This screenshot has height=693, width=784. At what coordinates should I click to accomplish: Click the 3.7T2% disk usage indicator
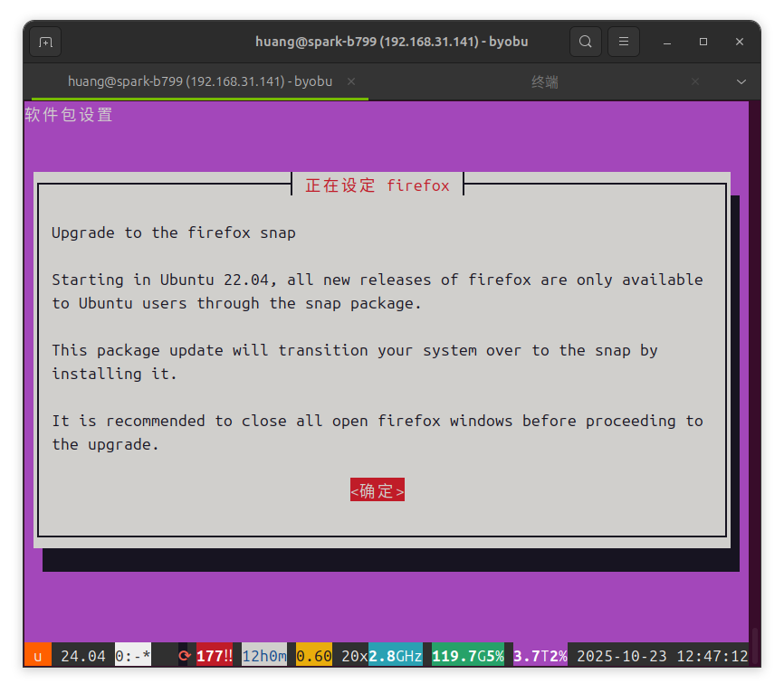(540, 656)
